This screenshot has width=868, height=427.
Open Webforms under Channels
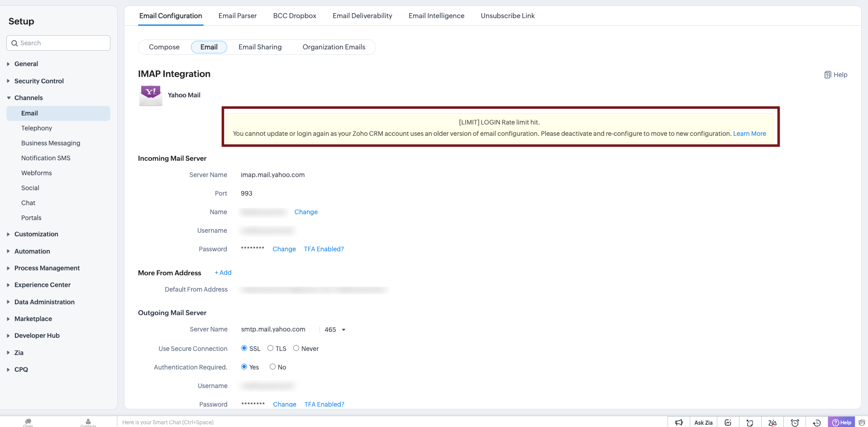click(x=37, y=173)
